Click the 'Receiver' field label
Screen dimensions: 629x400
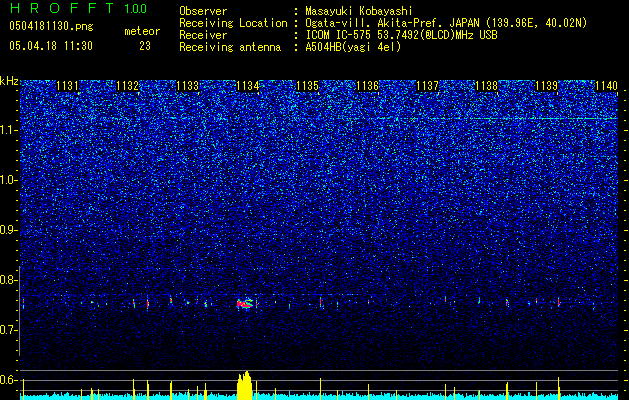[203, 35]
